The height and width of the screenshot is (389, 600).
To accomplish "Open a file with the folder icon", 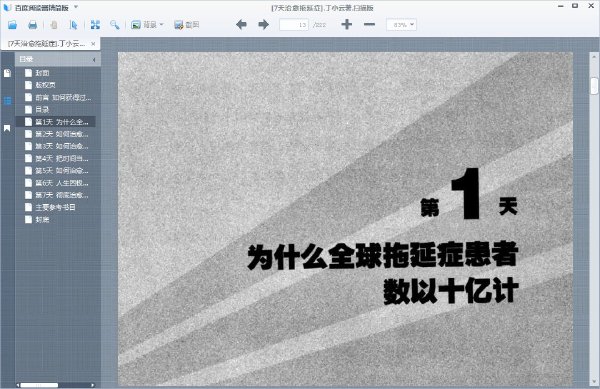I will tap(12, 25).
